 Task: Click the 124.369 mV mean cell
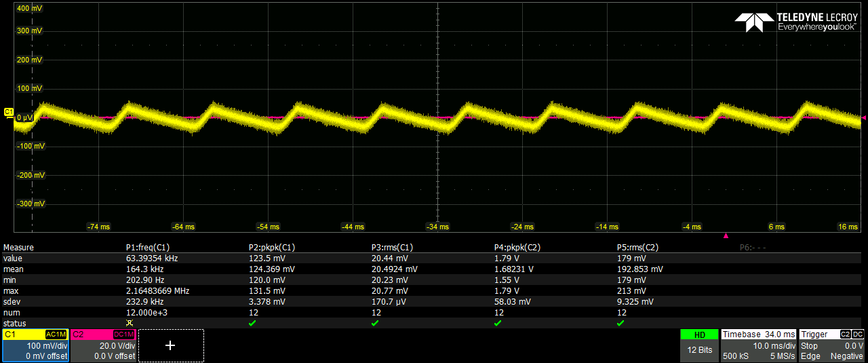[x=271, y=269]
